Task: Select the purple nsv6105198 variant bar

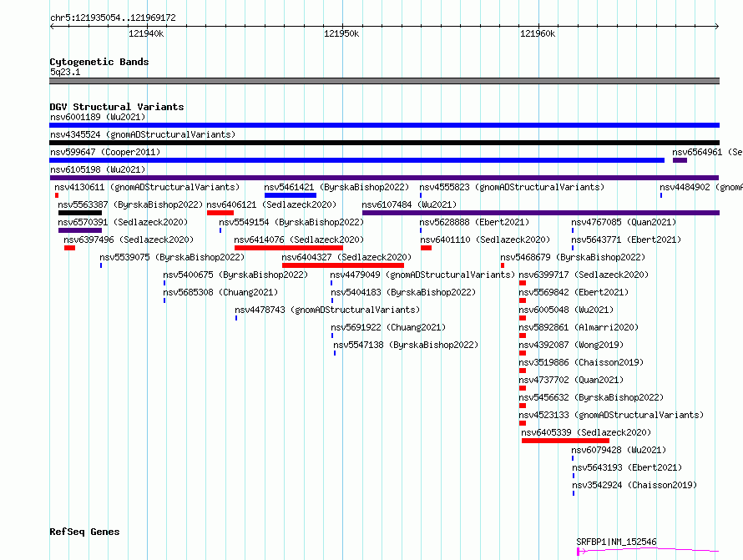Action: [384, 178]
